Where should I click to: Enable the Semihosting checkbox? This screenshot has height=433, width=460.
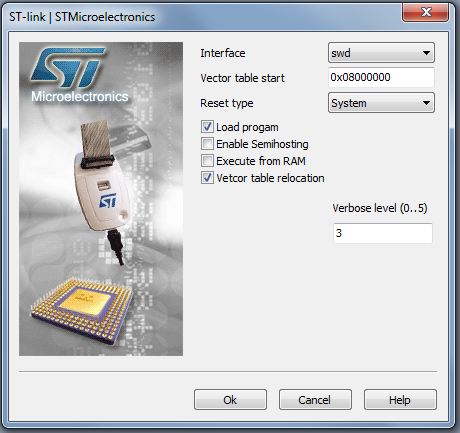pos(207,144)
